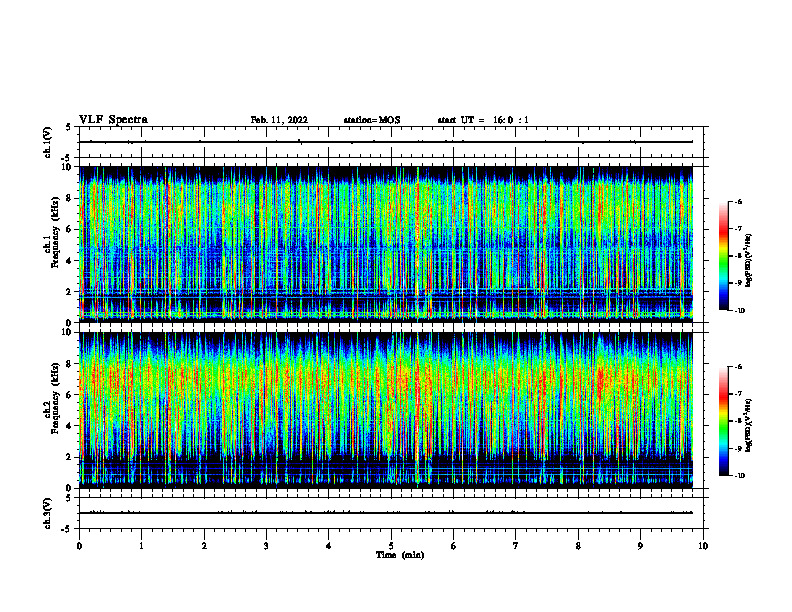Click the "-5" tick on the ch.3(V) axis
This screenshot has width=792, height=612.
click(67, 529)
